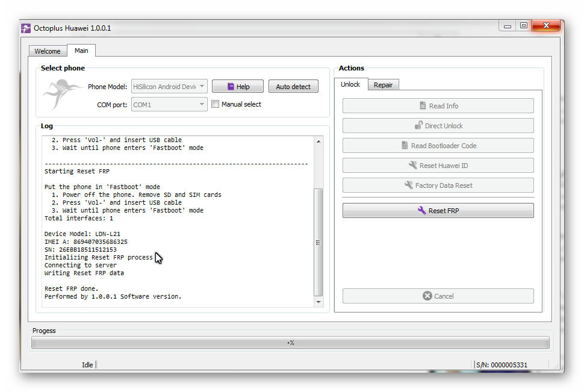Click the document icon on Read Info

click(x=423, y=105)
